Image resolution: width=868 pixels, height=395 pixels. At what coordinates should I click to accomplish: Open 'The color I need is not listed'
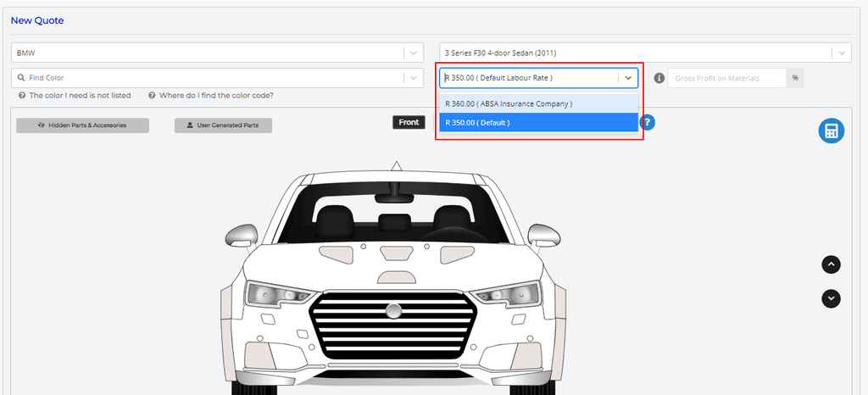(x=80, y=96)
